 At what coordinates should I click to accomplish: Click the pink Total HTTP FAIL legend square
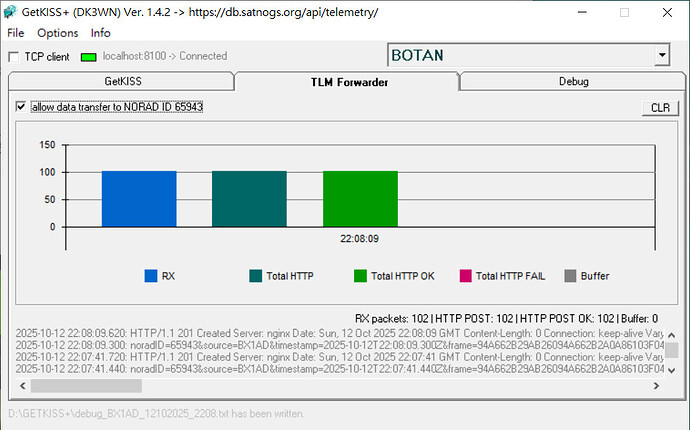point(465,276)
